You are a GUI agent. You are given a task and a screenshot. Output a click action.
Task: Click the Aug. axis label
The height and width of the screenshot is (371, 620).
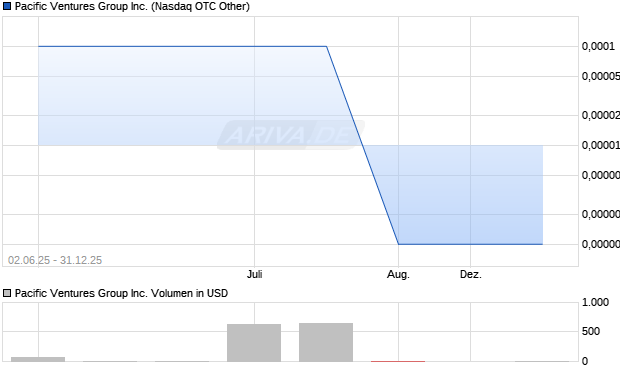(398, 274)
